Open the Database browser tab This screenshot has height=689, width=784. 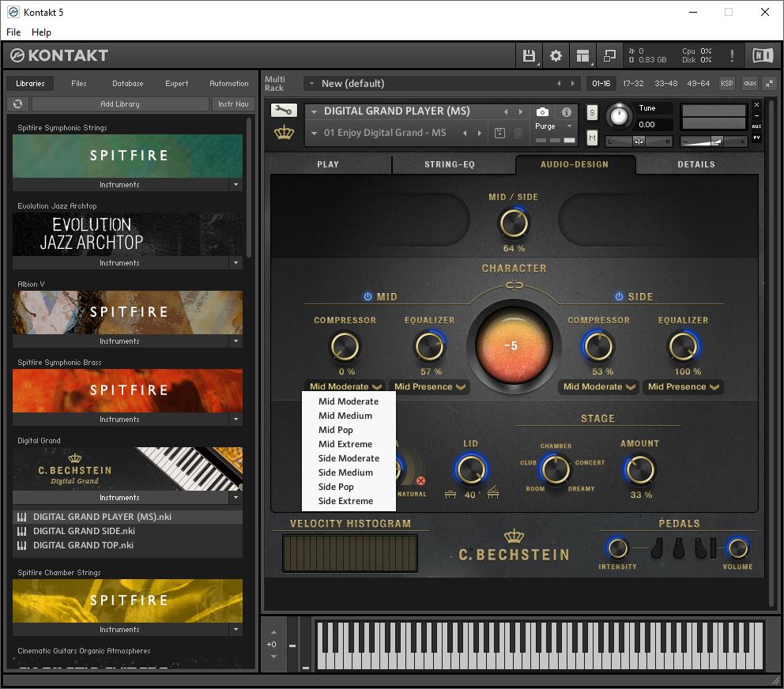coord(127,84)
